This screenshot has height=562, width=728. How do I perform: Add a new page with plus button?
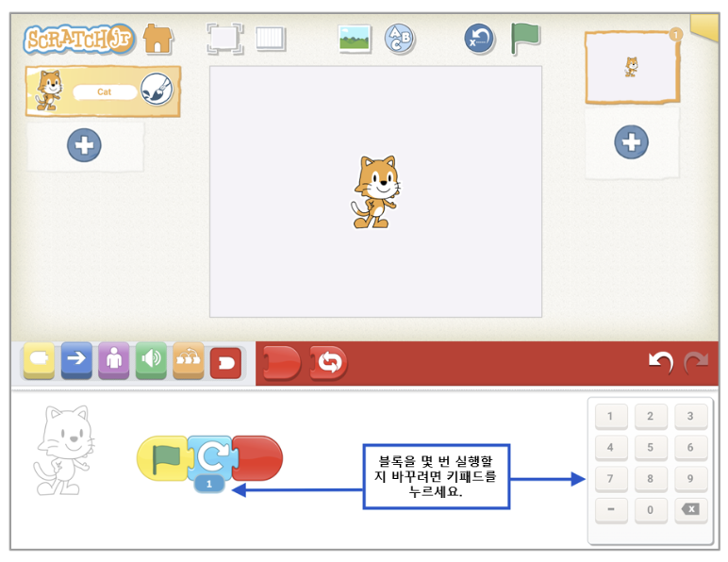click(x=631, y=142)
